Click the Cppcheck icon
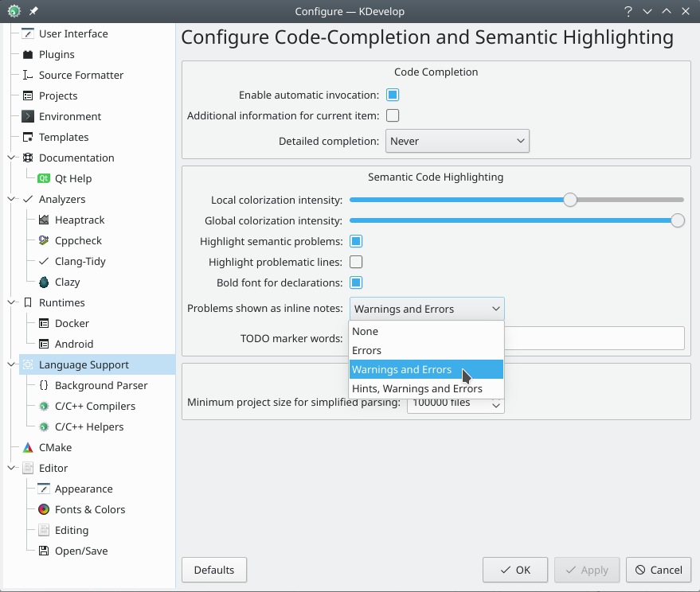The width and height of the screenshot is (700, 592). click(x=44, y=240)
